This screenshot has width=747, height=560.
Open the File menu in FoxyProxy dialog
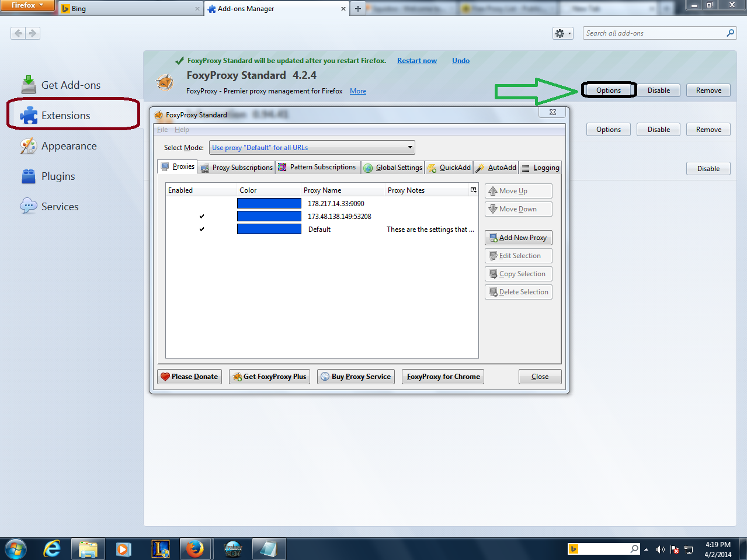162,129
